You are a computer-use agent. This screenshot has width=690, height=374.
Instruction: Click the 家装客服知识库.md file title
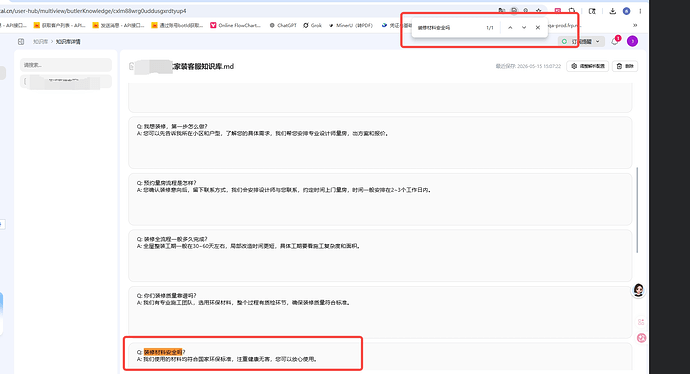pos(203,66)
